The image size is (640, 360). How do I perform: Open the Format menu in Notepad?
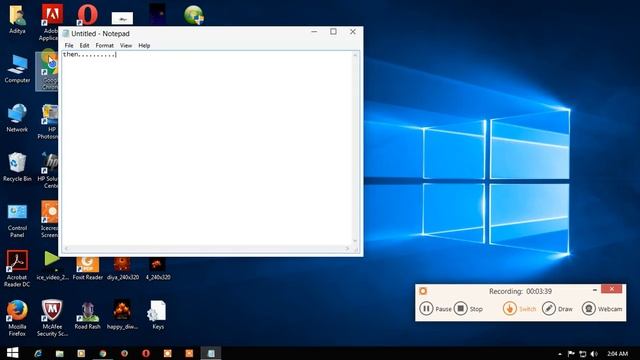[x=104, y=45]
